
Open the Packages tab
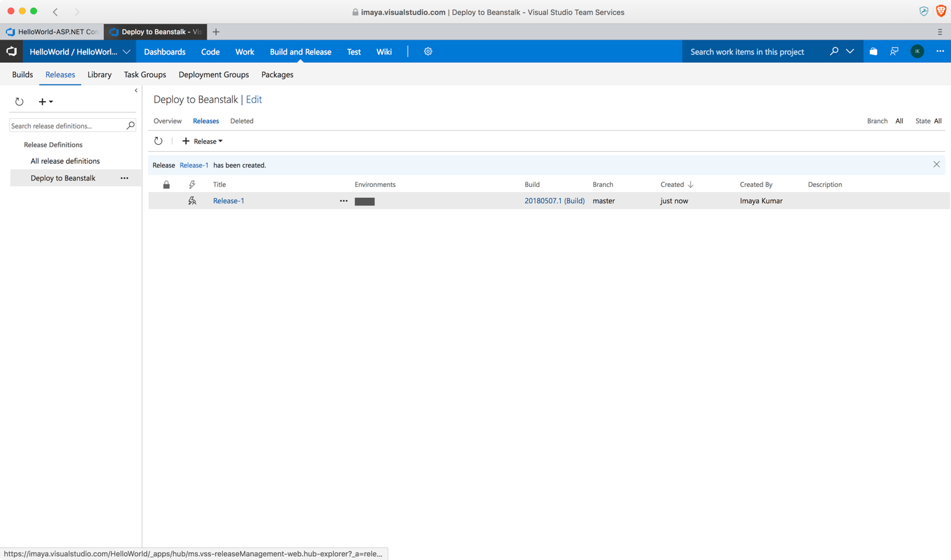pyautogui.click(x=277, y=75)
